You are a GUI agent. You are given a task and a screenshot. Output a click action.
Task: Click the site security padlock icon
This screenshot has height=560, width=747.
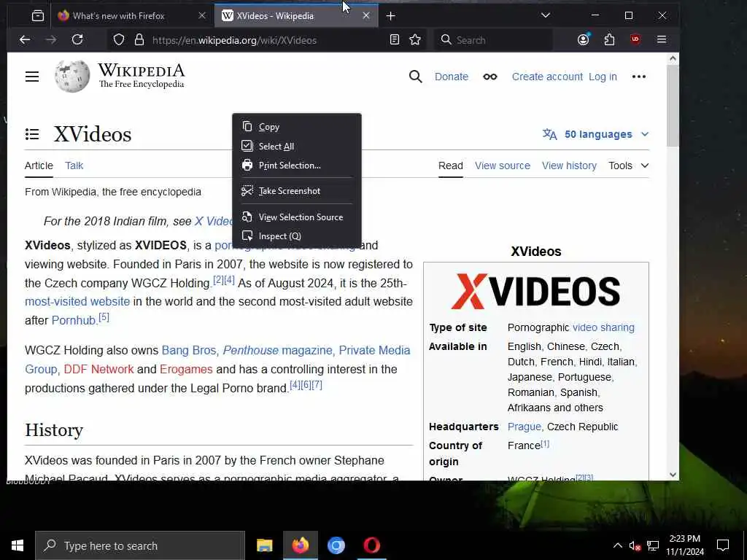point(139,39)
